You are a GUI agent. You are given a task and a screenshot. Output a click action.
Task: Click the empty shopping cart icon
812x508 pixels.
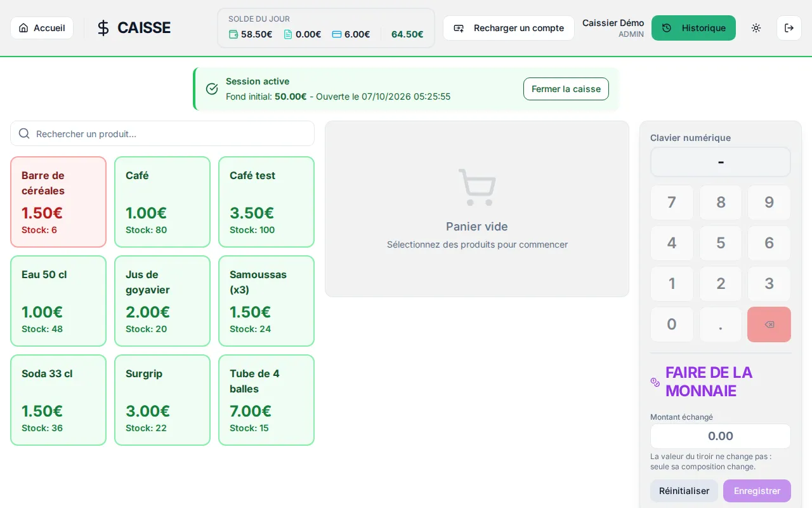coord(477,187)
